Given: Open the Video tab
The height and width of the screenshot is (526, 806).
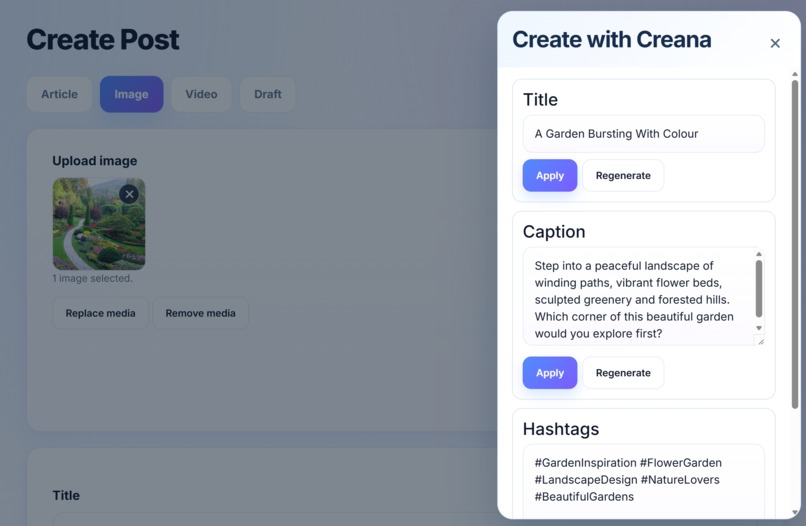Looking at the screenshot, I should tap(202, 94).
